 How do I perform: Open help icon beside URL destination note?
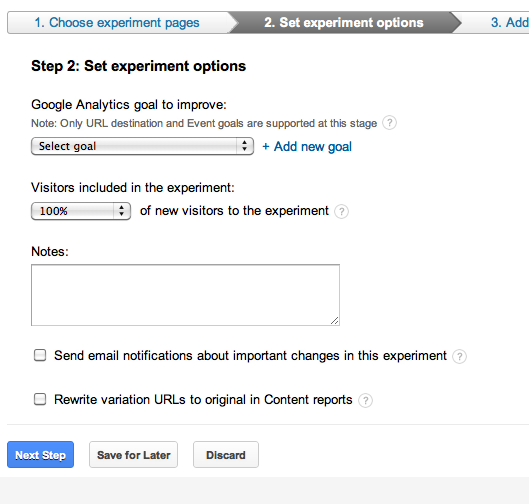pyautogui.click(x=389, y=123)
